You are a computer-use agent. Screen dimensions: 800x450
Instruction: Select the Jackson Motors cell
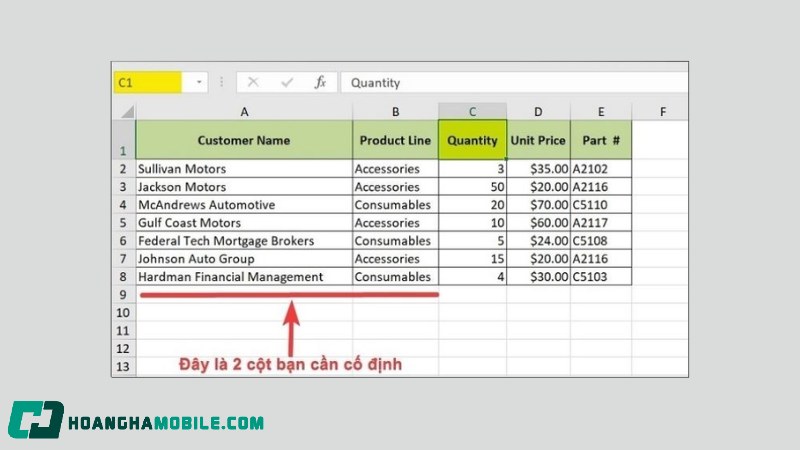pos(244,187)
